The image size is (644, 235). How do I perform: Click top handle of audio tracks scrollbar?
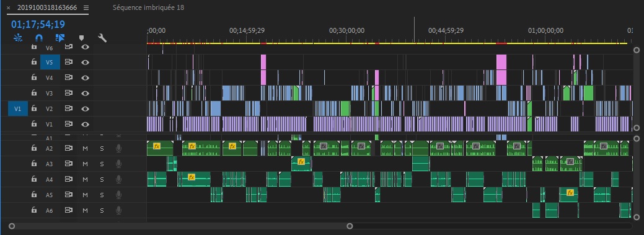pyautogui.click(x=637, y=138)
